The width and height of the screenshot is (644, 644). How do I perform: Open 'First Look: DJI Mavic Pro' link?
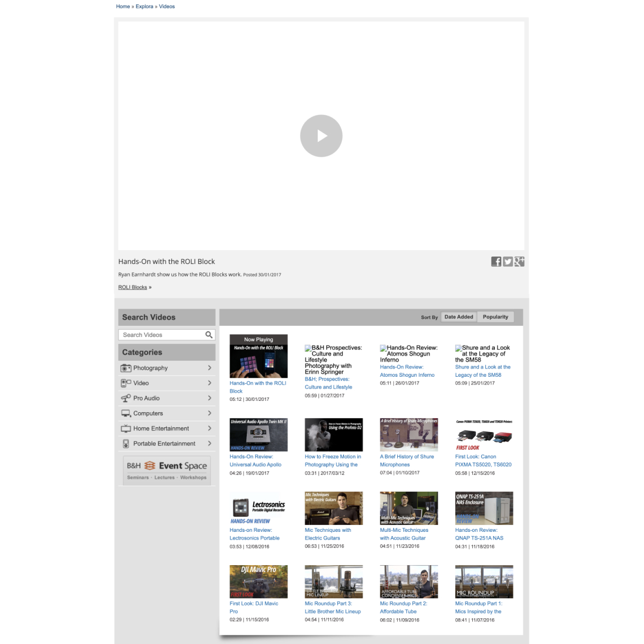[254, 608]
